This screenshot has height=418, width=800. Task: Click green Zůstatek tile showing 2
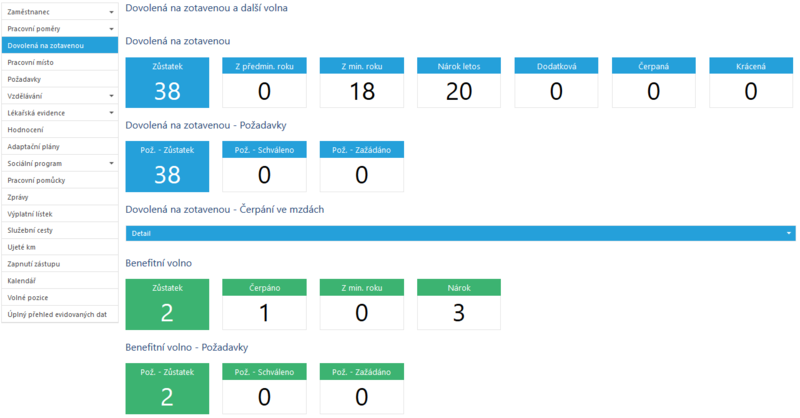[167, 304]
